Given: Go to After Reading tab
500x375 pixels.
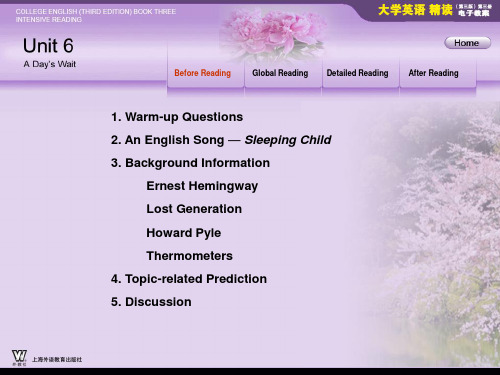Looking at the screenshot, I should tap(434, 73).
